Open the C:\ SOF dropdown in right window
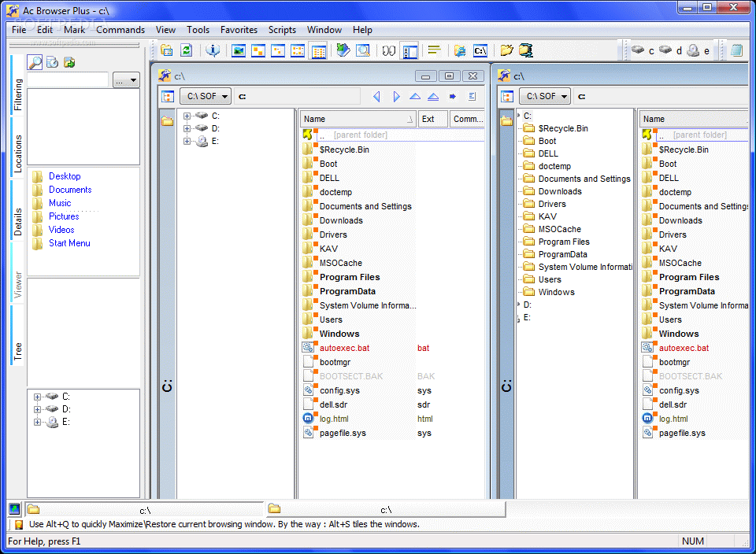The width and height of the screenshot is (756, 554). click(x=545, y=96)
